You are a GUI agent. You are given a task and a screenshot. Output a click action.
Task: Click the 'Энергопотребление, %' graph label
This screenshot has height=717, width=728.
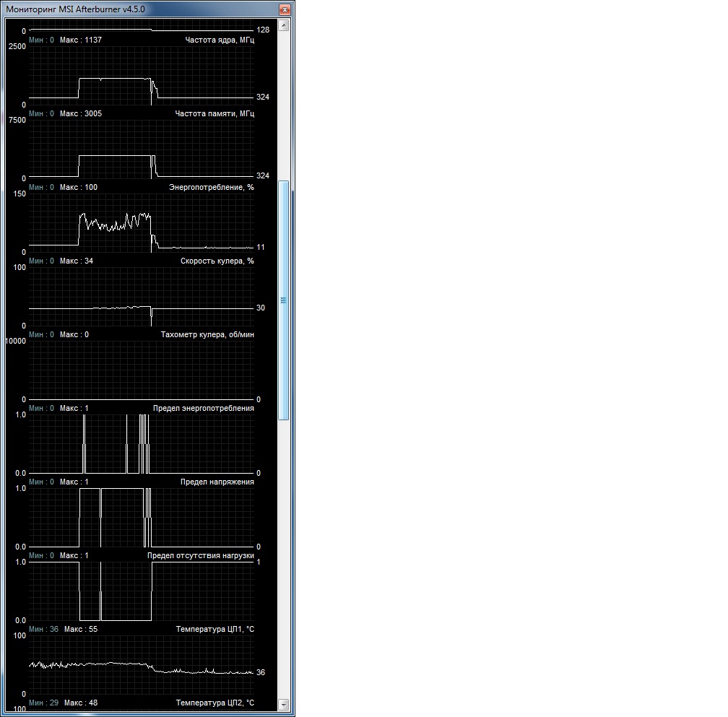(x=211, y=187)
